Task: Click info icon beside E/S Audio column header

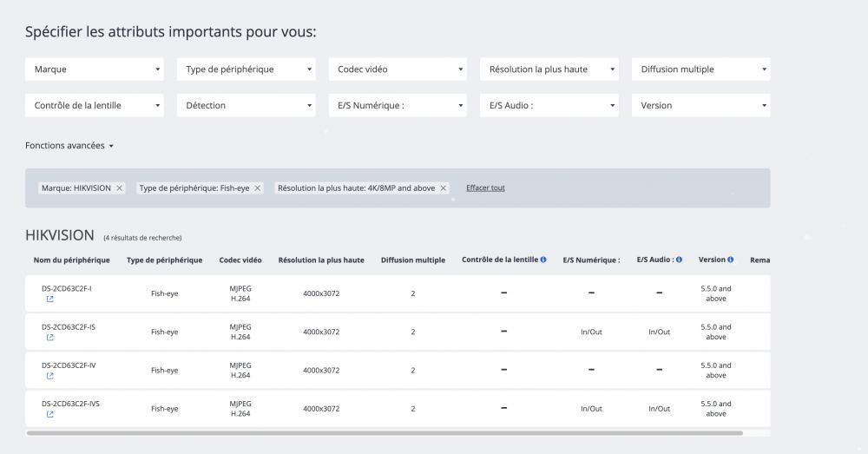Action: [x=679, y=260]
